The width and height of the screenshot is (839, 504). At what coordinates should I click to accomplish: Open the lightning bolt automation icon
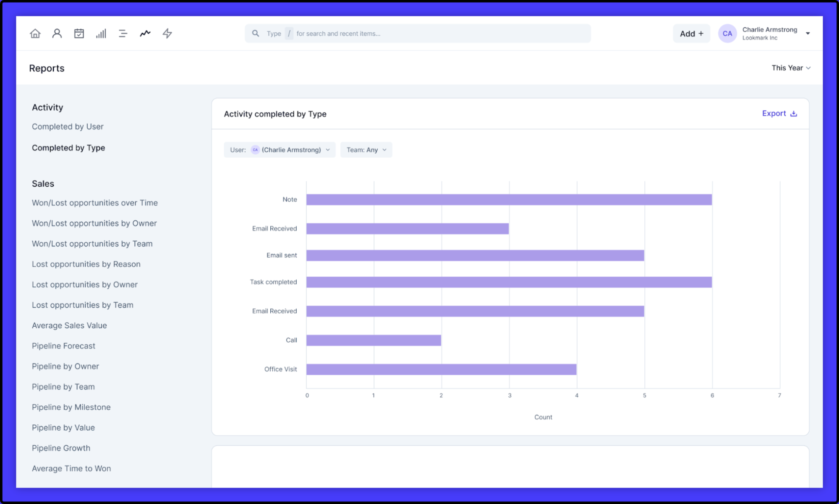[x=167, y=34]
